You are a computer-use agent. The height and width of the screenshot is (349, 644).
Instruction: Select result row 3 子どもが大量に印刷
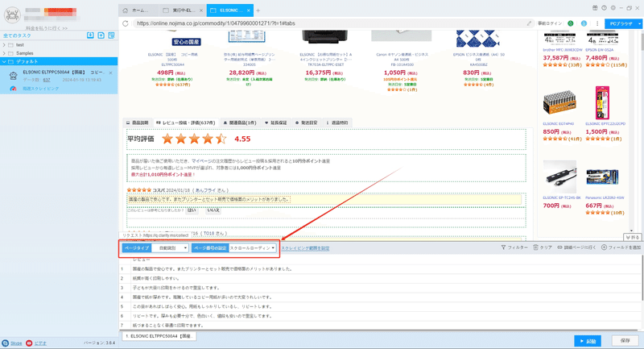[381, 288]
